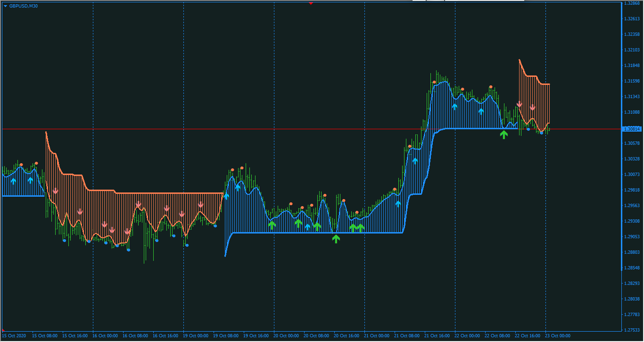
Task: Click the 21 Oct 08:00 time label
Action: [x=407, y=336]
